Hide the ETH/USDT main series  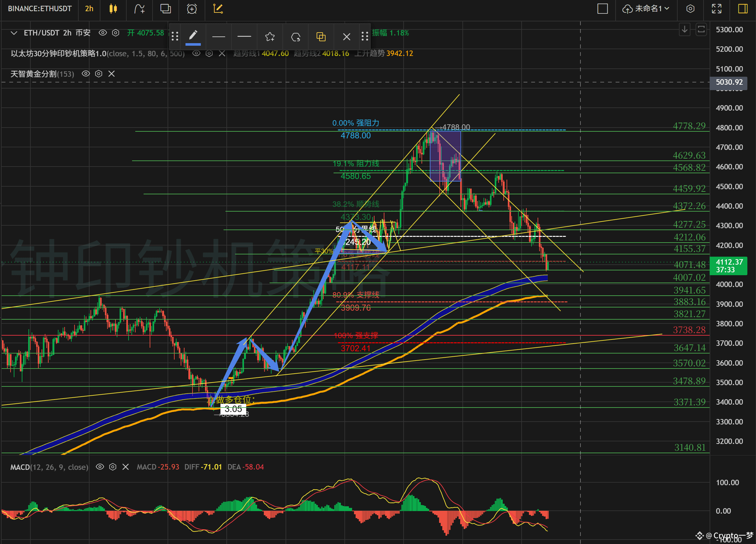(103, 33)
